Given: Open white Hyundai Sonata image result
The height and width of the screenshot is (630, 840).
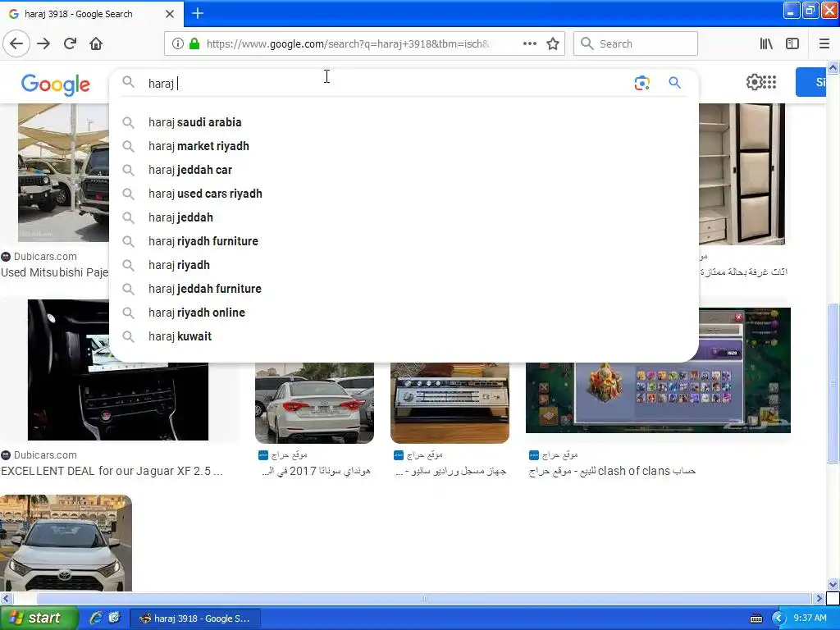Looking at the screenshot, I should coord(314,403).
